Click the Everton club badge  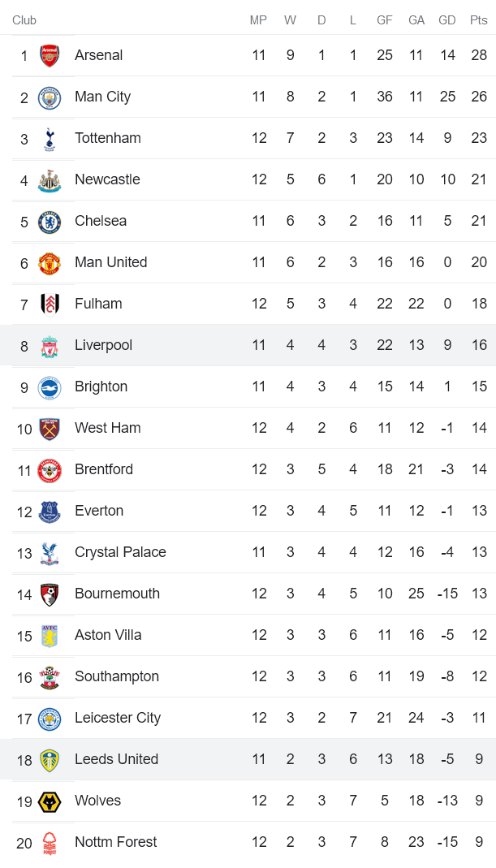(50, 511)
